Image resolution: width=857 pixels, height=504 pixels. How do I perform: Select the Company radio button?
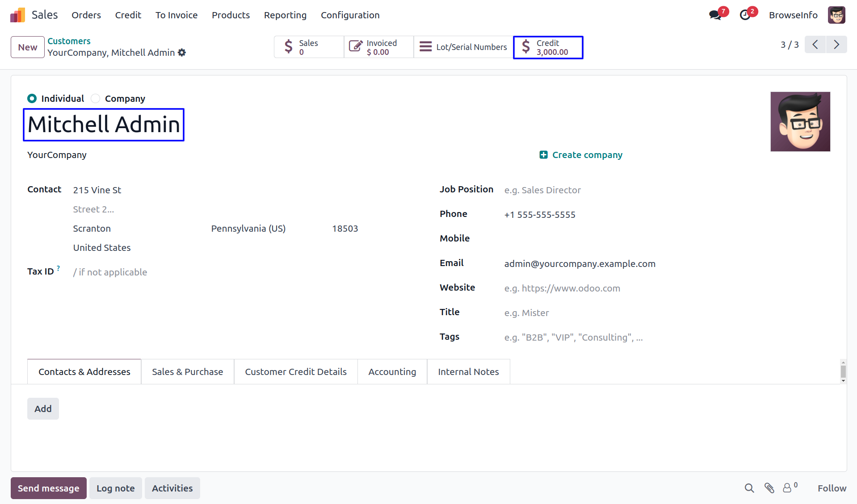coord(96,99)
